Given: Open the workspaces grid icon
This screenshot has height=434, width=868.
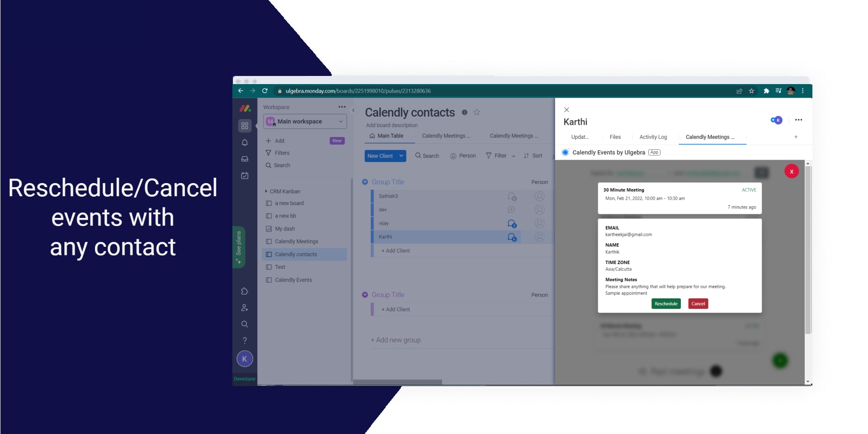Looking at the screenshot, I should tap(245, 126).
